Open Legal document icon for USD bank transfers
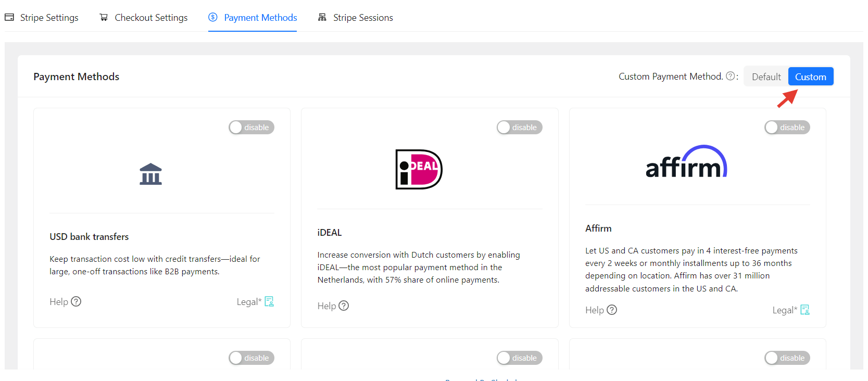This screenshot has height=381, width=868. pos(269,301)
